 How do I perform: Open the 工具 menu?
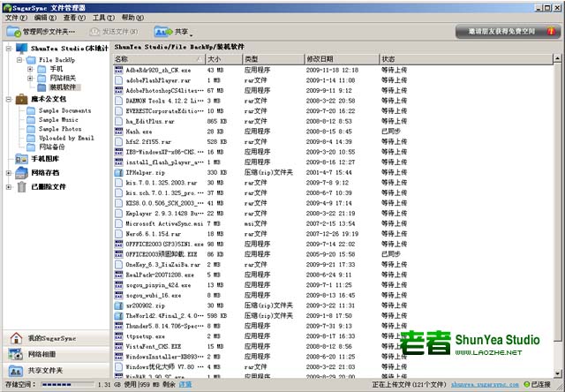(x=104, y=18)
